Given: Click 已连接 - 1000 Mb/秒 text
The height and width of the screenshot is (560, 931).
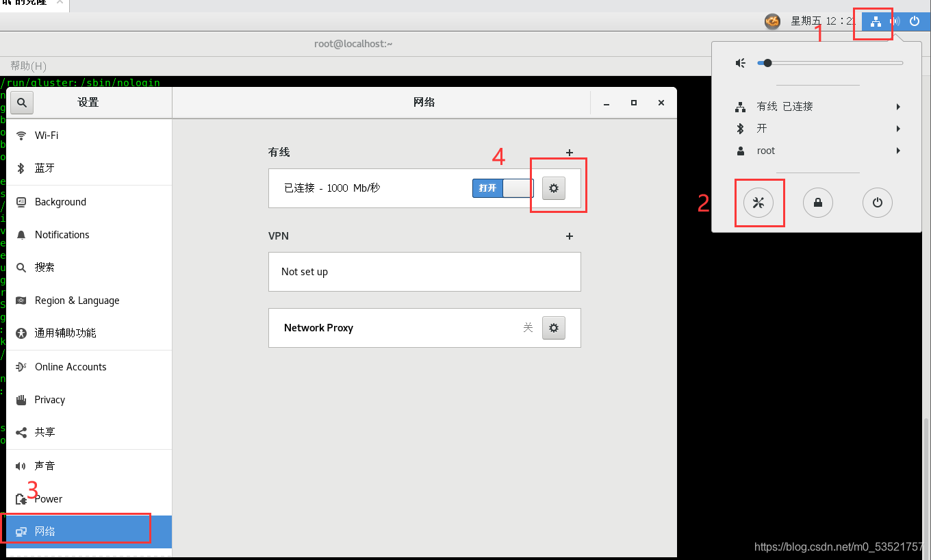Looking at the screenshot, I should click(x=332, y=188).
